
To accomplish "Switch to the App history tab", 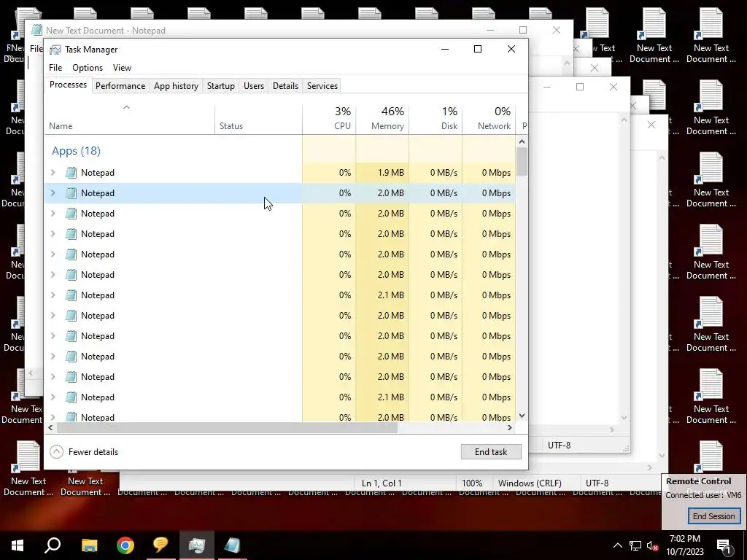I will (176, 86).
